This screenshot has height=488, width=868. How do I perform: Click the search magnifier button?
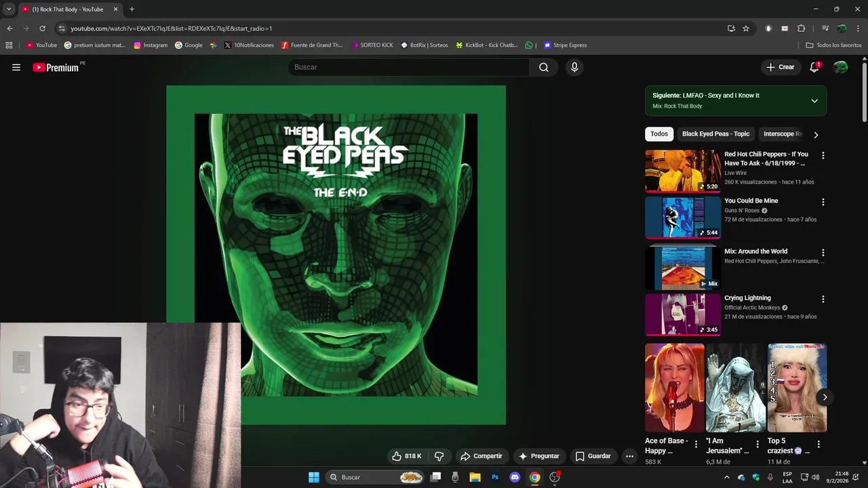544,67
